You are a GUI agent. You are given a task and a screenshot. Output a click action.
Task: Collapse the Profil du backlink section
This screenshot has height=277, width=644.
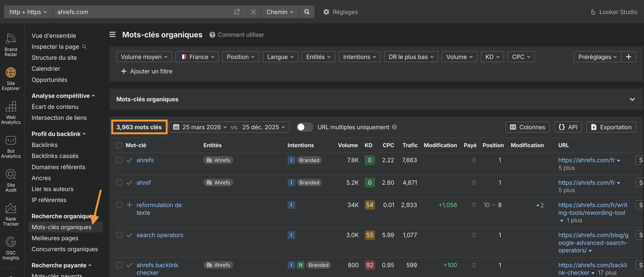[84, 134]
